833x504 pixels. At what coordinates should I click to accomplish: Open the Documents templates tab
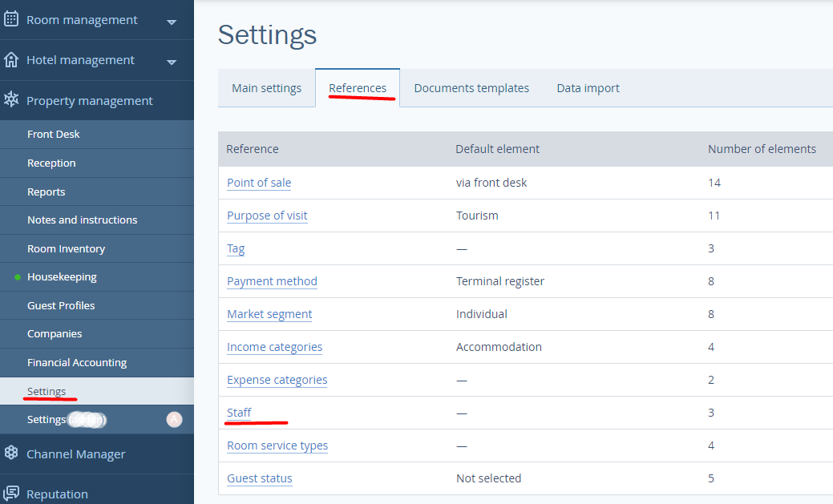471,88
